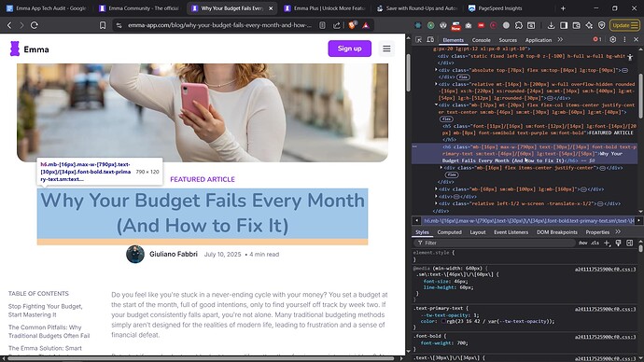Open the Stop Fighting Your Budget contents link

pos(45,311)
